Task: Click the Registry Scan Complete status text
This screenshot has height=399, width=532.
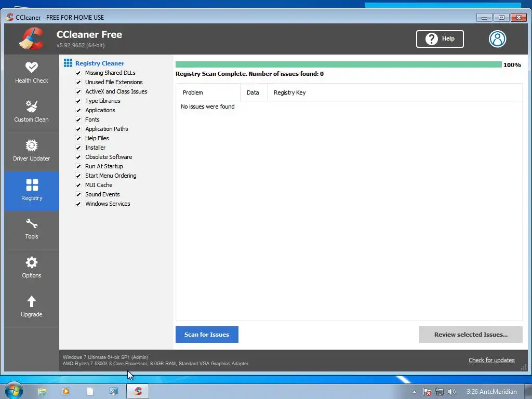Action: pos(249,74)
